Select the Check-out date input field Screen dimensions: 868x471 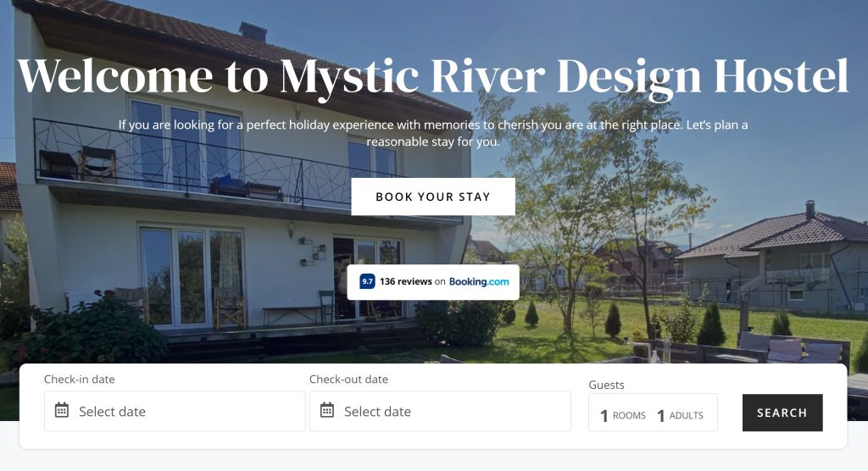(440, 411)
